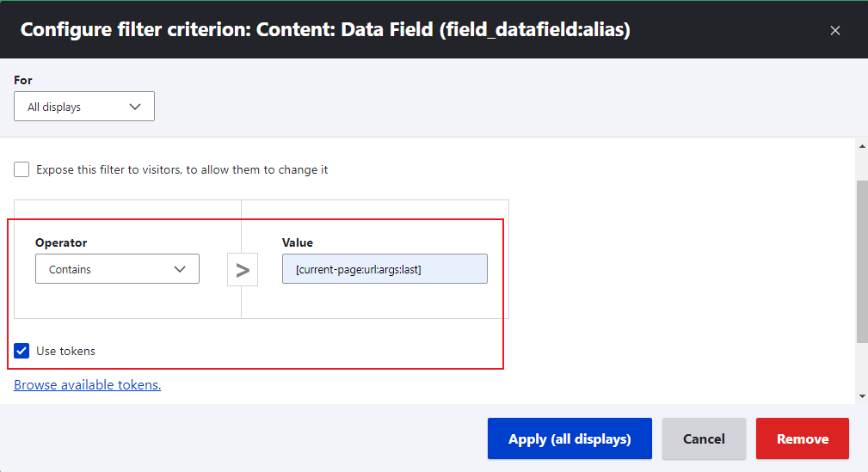Remove this filter criterion
This screenshot has width=868, height=472.
(802, 439)
